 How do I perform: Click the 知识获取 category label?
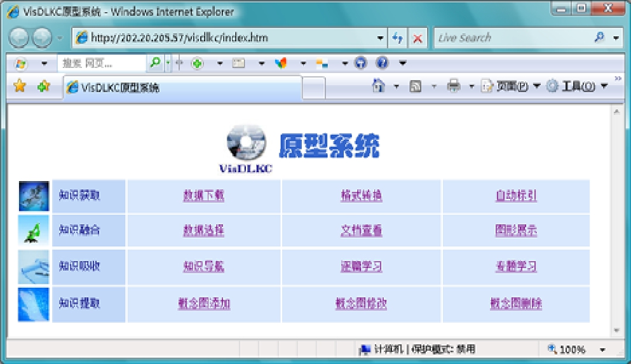click(79, 196)
